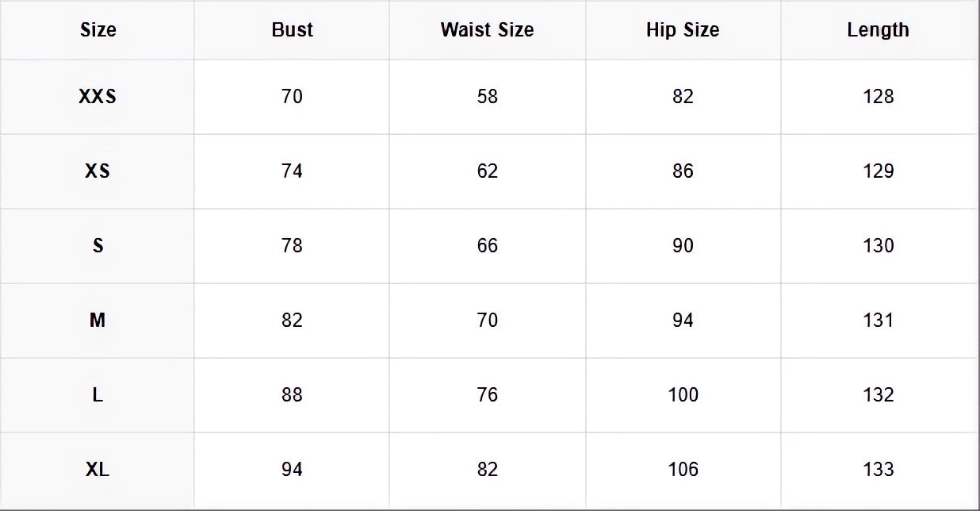The height and width of the screenshot is (511, 980).
Task: Click the XL hip value 106
Action: tap(683, 470)
